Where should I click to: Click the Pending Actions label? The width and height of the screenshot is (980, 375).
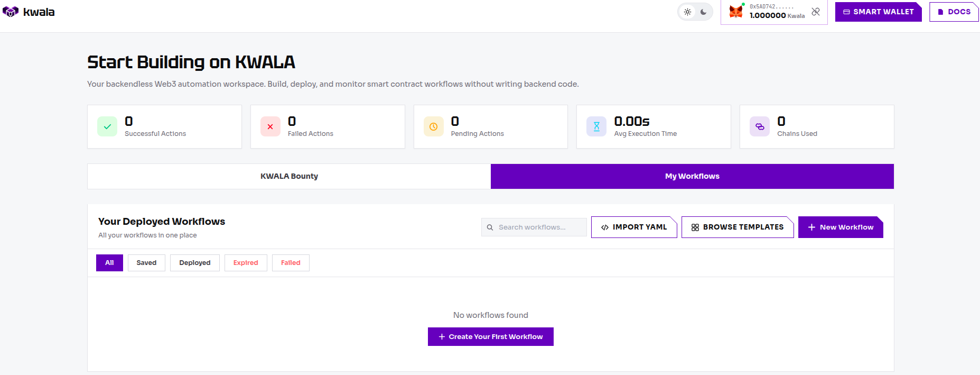pos(478,134)
